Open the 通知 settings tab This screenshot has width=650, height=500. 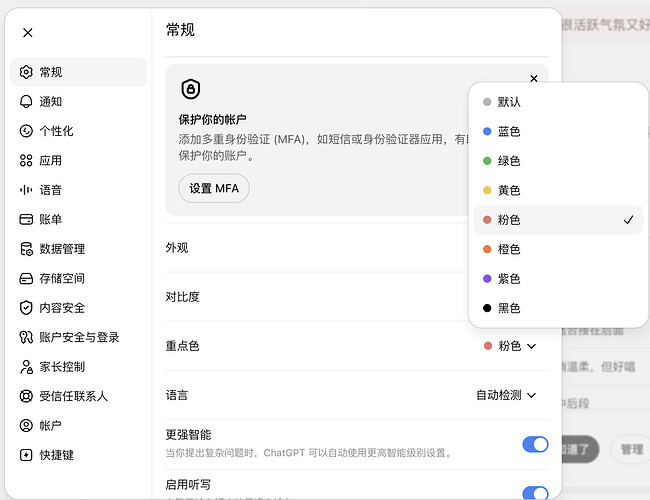coord(78,102)
